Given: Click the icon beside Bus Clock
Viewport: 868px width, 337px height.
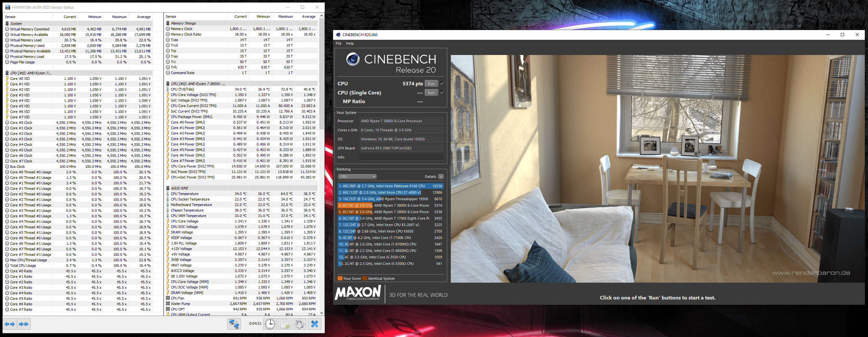Looking at the screenshot, I should [x=7, y=167].
